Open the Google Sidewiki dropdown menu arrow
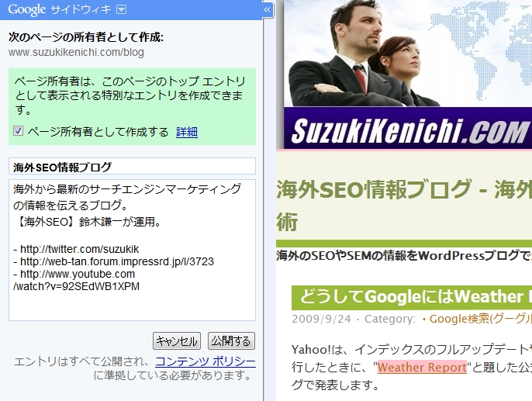Screen dimensions: 532x401 (121, 9)
